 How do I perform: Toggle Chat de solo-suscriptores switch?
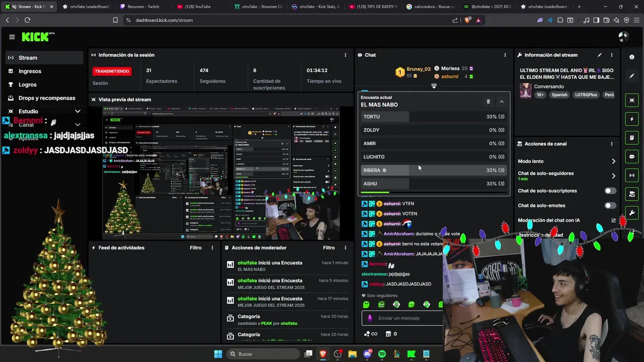[610, 191]
